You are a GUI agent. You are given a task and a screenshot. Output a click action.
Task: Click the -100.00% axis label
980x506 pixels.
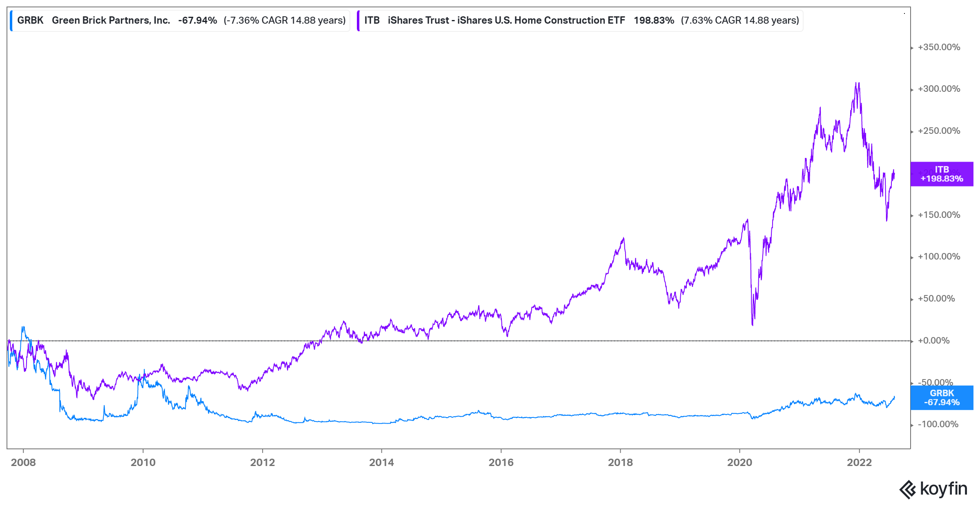pyautogui.click(x=938, y=424)
